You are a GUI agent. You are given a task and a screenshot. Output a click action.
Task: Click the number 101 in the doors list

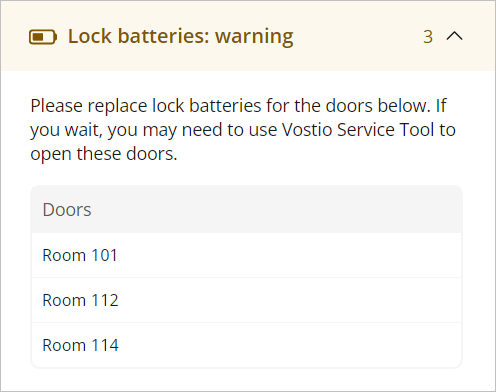point(104,255)
